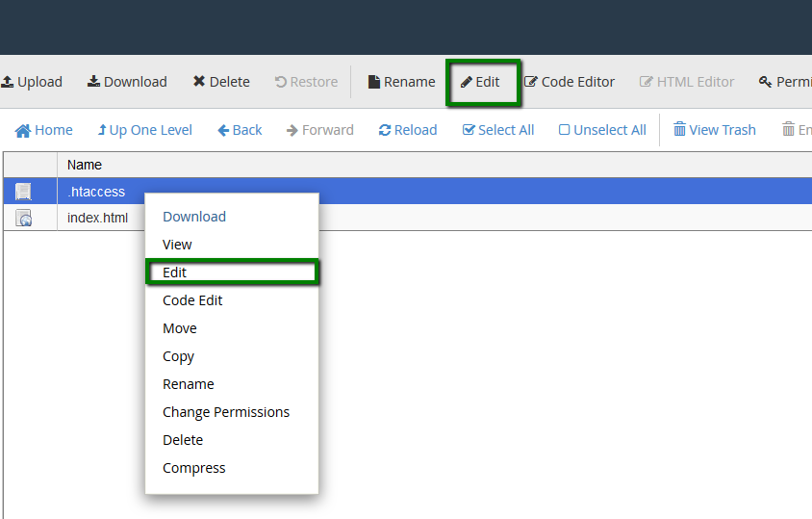Viewport: 812px width, 519px height.
Task: Click the Download icon in top toolbar
Action: [127, 82]
